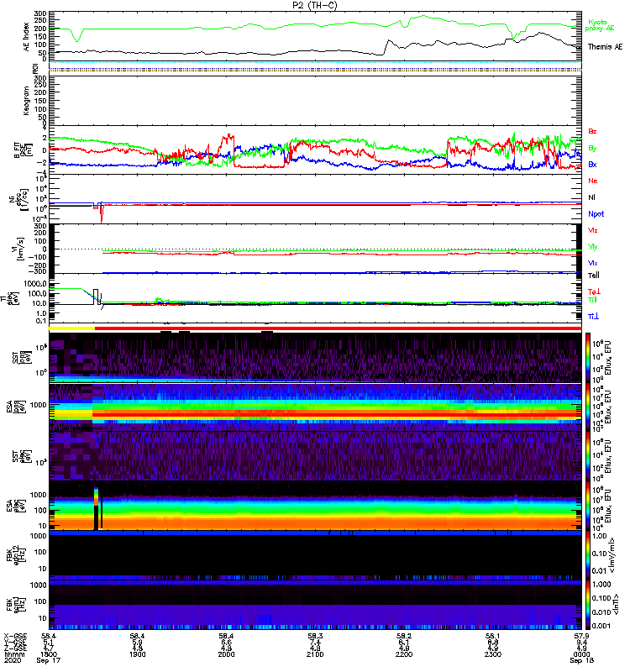Click the 2000 time tick label
This screenshot has width=630, height=672.
coord(226,654)
